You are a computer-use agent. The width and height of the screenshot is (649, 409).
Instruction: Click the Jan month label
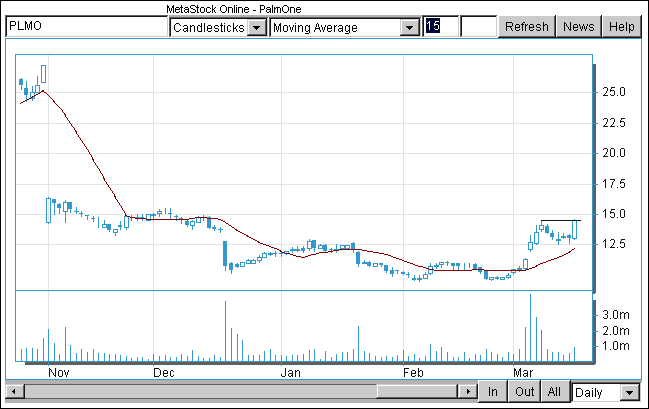point(291,373)
